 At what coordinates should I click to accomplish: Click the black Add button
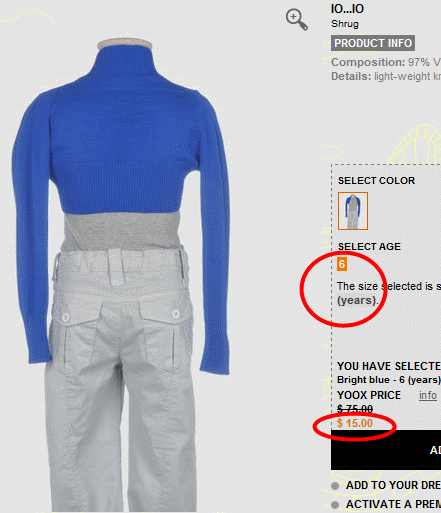(x=386, y=450)
